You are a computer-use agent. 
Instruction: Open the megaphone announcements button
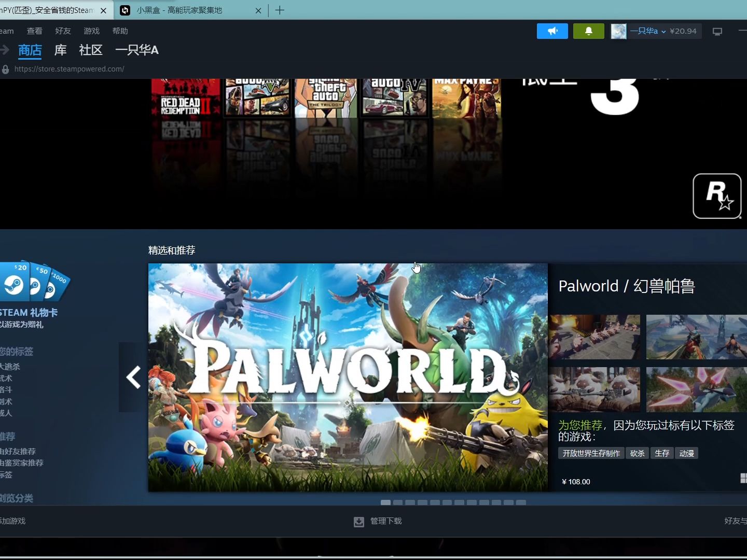(x=552, y=31)
